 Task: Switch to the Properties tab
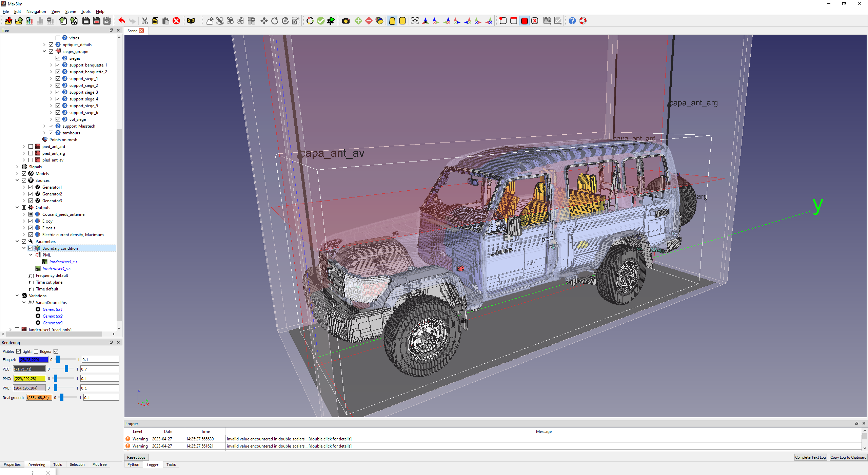click(x=12, y=465)
